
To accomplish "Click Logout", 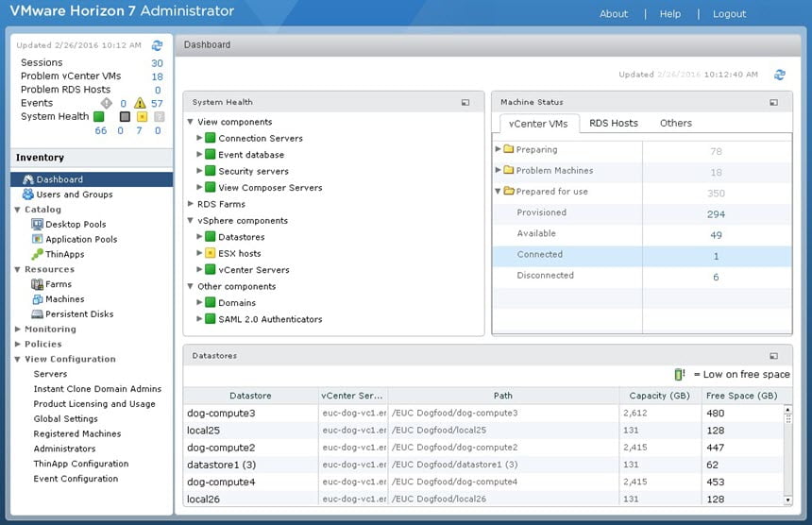I will click(x=729, y=14).
